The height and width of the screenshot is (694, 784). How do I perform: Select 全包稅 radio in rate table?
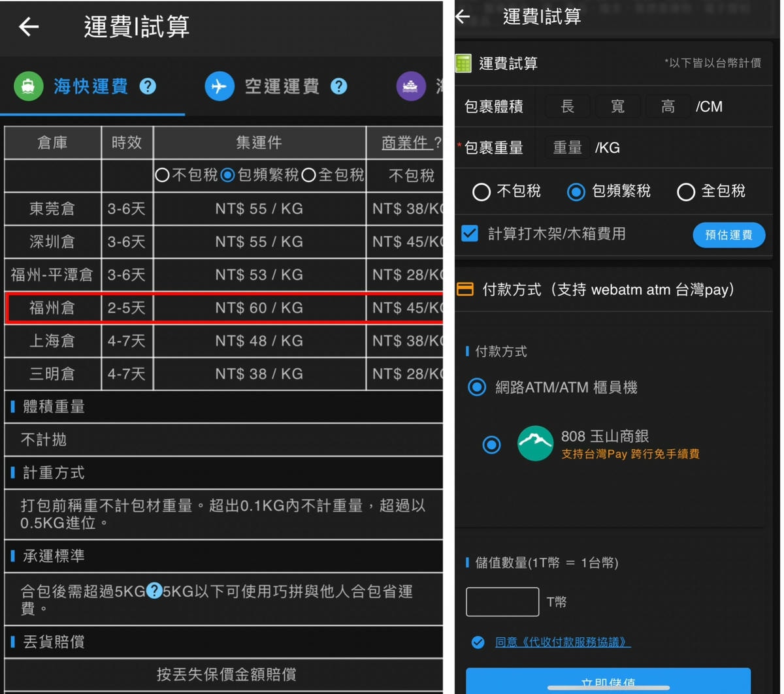[x=309, y=175]
